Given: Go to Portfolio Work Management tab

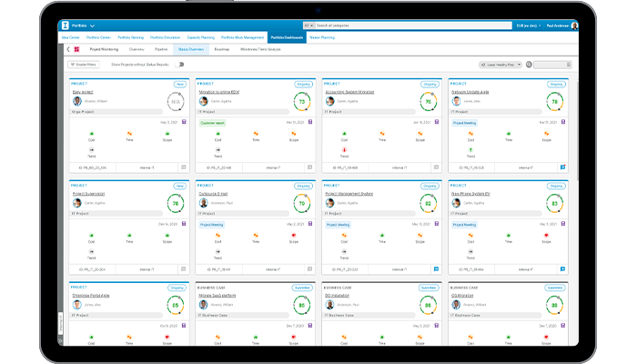Looking at the screenshot, I should tap(243, 37).
